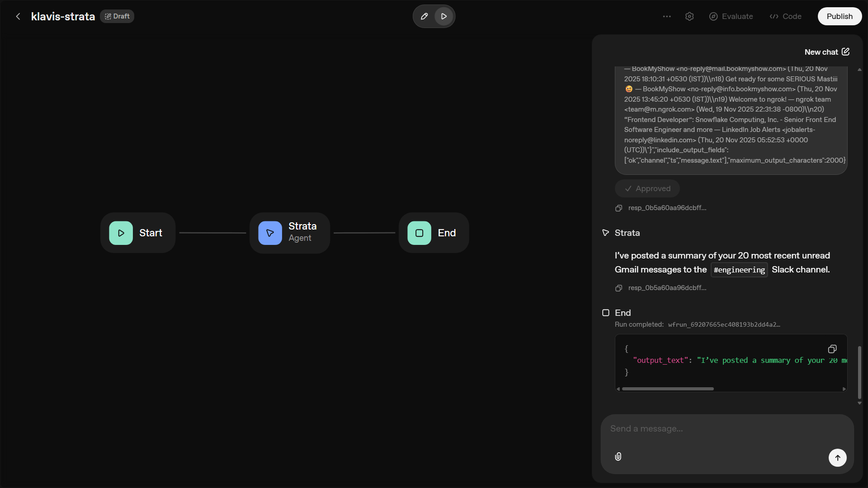Select the pencil edit mode icon
This screenshot has height=488, width=868.
coord(424,16)
